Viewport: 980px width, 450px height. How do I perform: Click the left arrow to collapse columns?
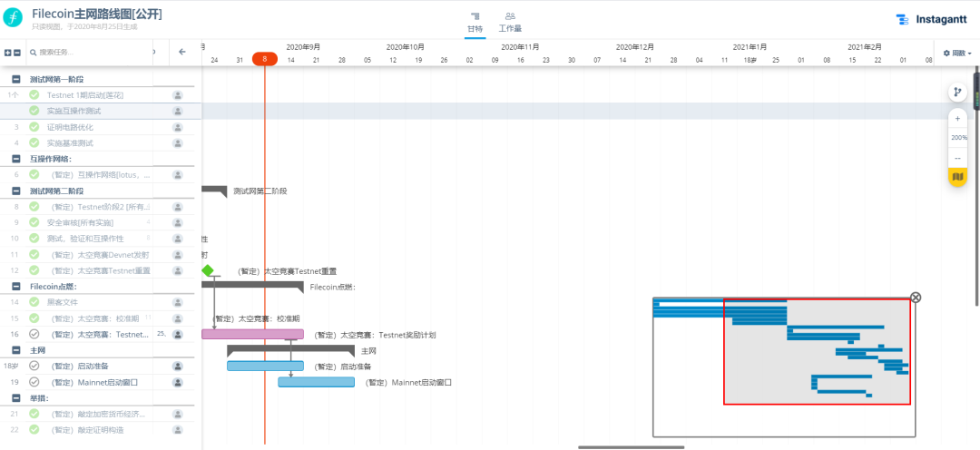[x=181, y=52]
